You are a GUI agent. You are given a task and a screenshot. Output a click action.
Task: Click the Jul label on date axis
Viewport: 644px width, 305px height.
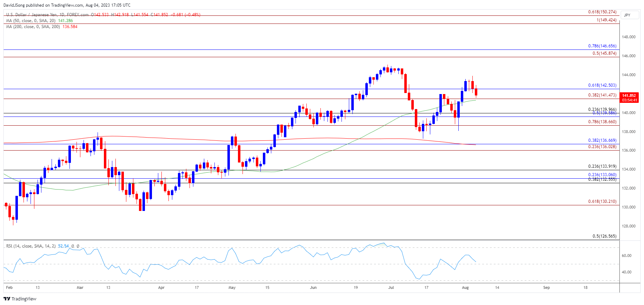tap(391, 287)
